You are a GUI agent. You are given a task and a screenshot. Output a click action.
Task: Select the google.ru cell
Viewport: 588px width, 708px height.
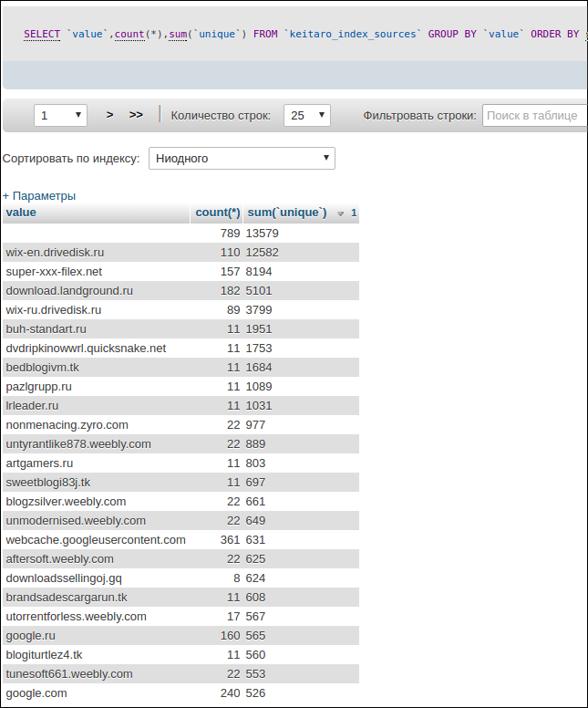(x=96, y=636)
